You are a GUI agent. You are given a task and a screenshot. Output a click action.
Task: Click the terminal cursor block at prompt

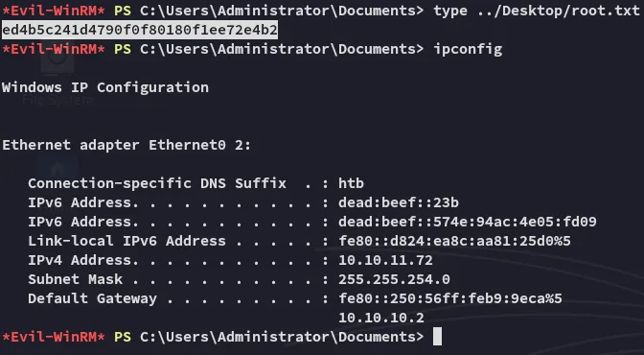(x=438, y=337)
